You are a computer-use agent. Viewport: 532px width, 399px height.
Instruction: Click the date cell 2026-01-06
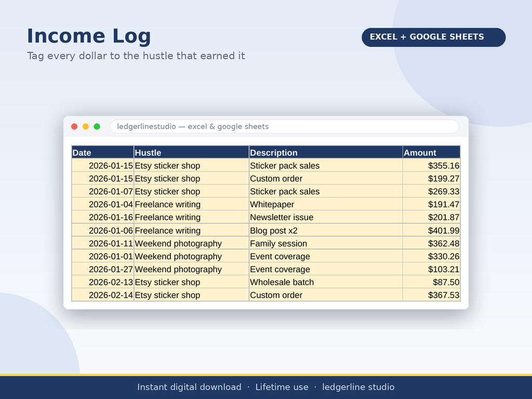point(102,230)
